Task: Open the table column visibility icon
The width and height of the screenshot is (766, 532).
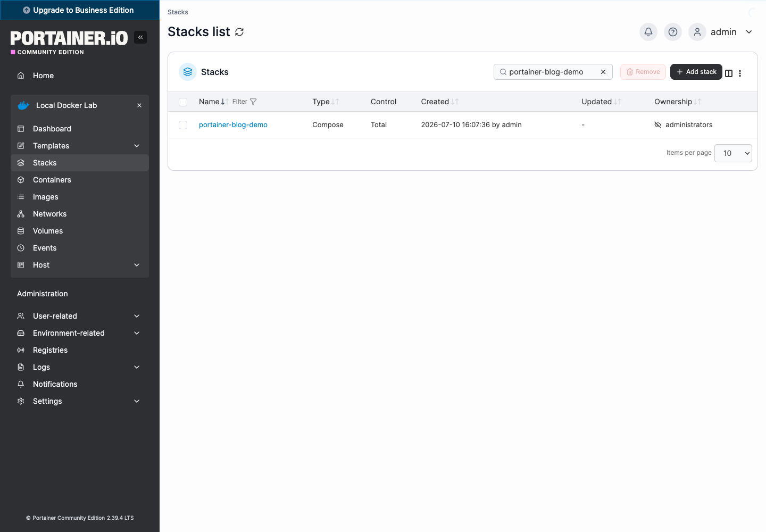Action: pyautogui.click(x=729, y=73)
